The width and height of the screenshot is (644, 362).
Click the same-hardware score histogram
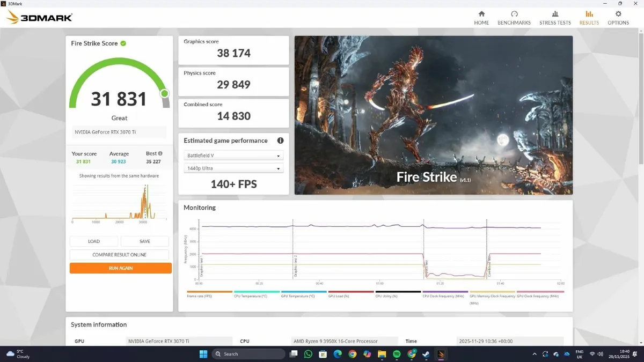119,201
